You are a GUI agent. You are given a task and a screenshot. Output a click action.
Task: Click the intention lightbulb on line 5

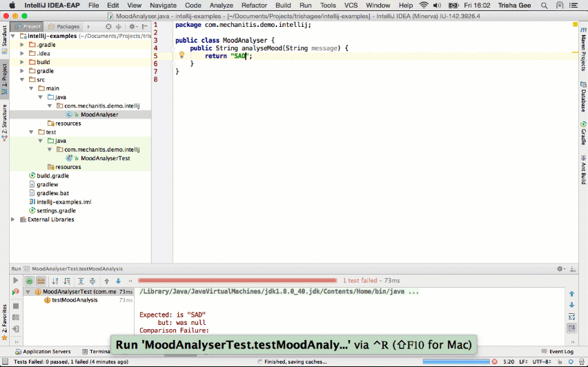click(182, 55)
